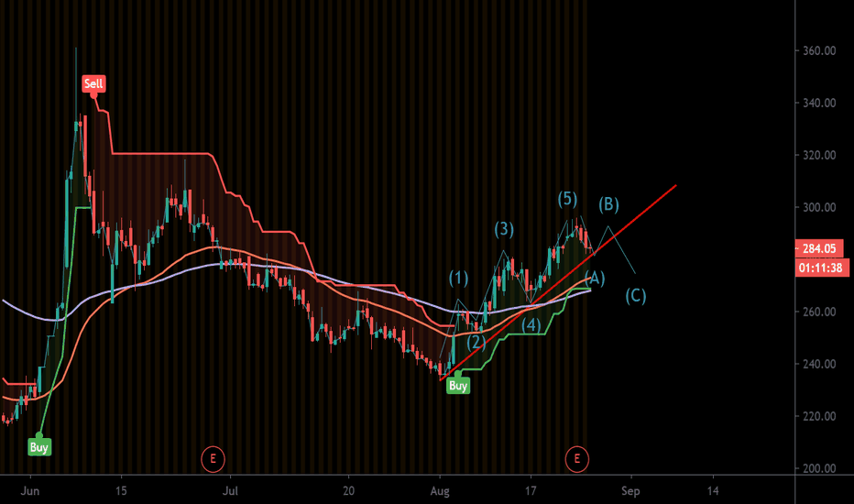Click the countdown timer 01:11:38
The image size is (854, 504).
pos(821,268)
